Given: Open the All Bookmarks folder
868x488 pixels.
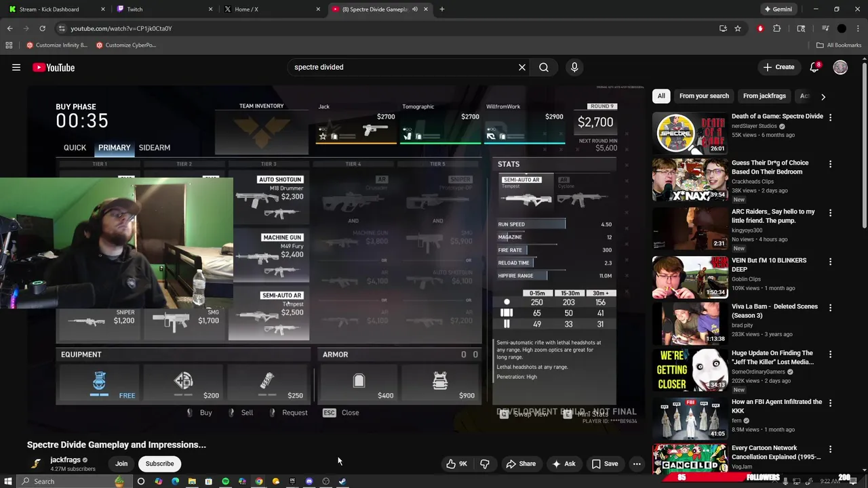Looking at the screenshot, I should click(839, 45).
